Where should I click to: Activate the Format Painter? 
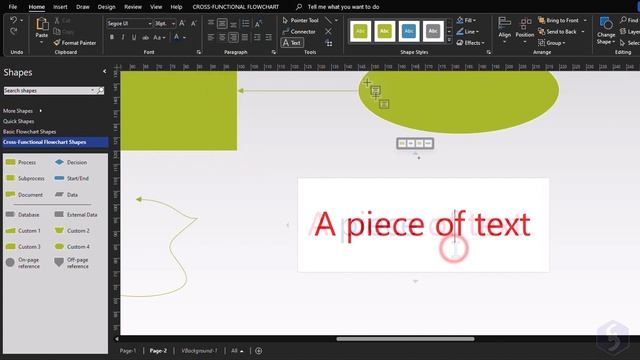[x=75, y=42]
